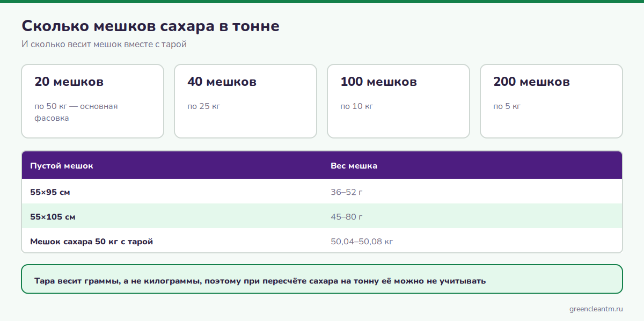Click the heading "Сколько мешков сахара в тонне"
Viewport: 644px width, 321px height.
click(x=150, y=26)
